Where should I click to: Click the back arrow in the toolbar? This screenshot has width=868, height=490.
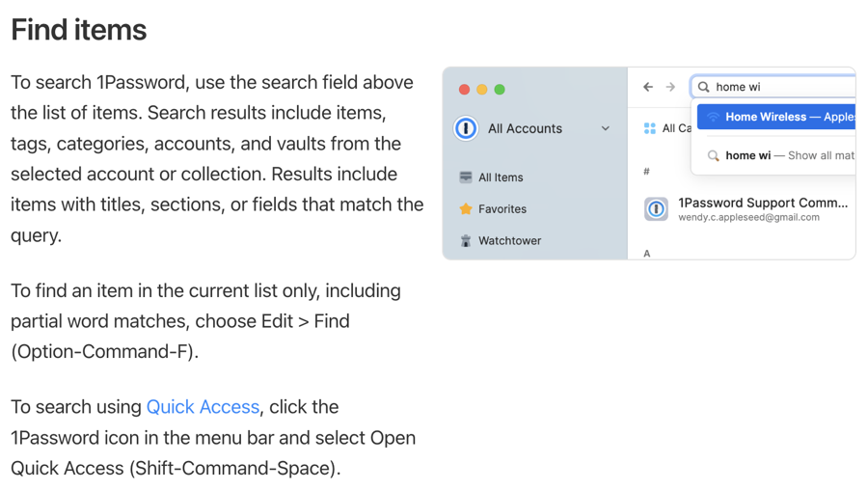pyautogui.click(x=648, y=87)
